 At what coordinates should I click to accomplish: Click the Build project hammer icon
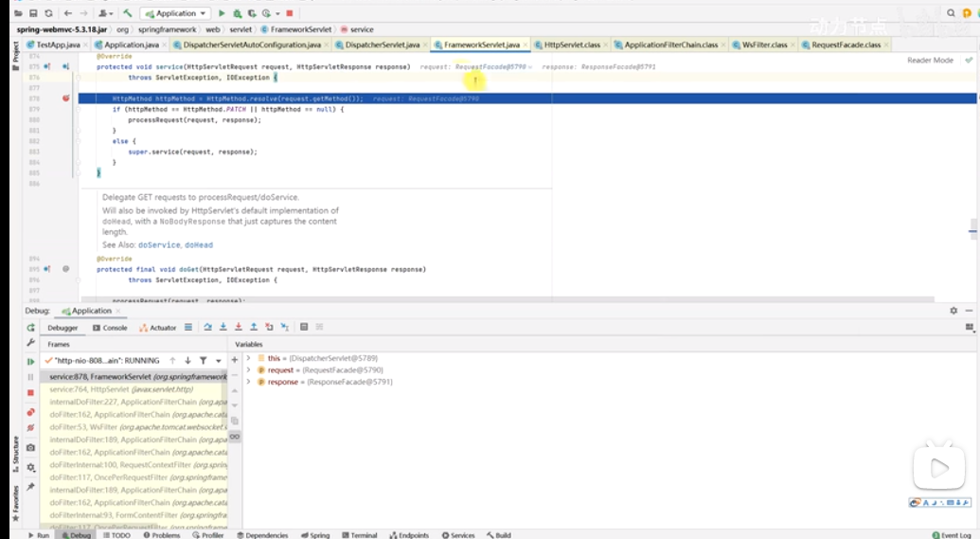128,13
